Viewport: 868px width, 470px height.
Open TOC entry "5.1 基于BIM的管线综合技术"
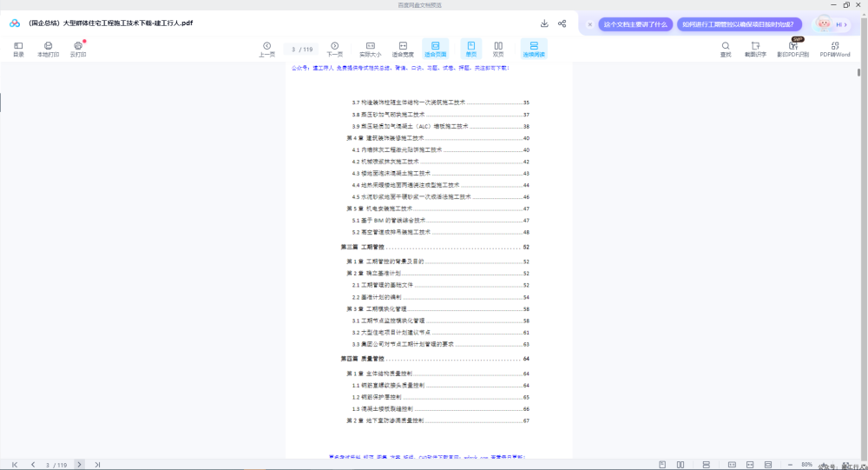441,221
